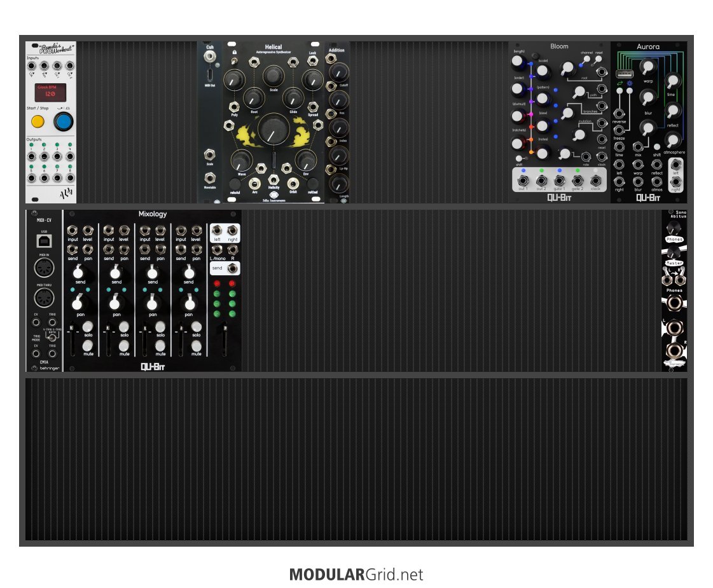Click the Aurora mix CV jack
The height and width of the screenshot is (588, 713).
638,146
